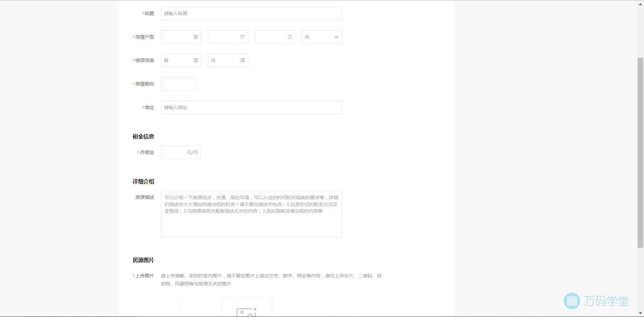Click the 详细介绍 section heading

click(x=143, y=181)
